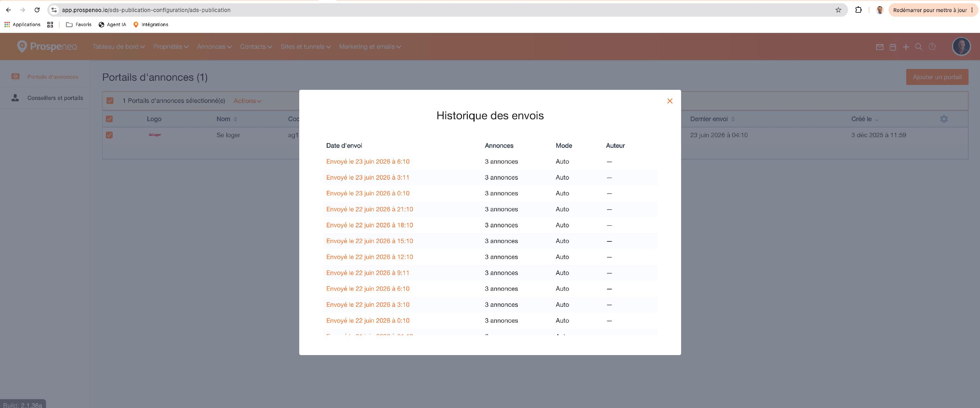980x408 pixels.
Task: Open the calendar icon in header
Action: coord(892,47)
